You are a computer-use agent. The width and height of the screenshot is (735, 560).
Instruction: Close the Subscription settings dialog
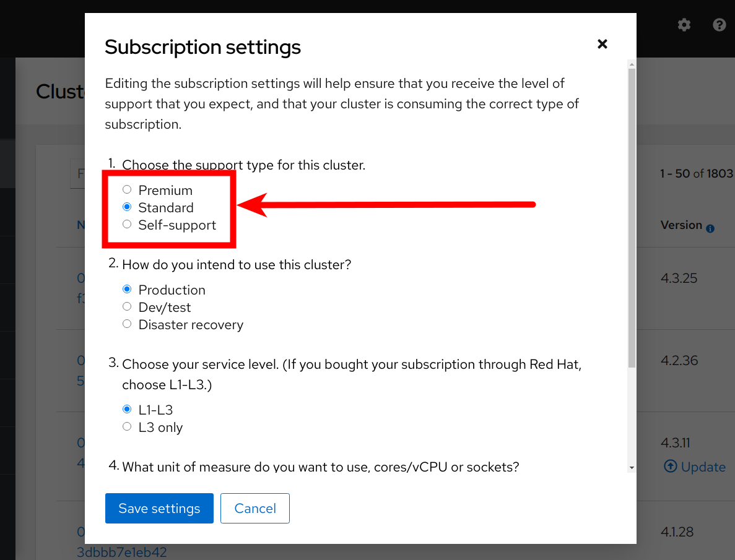602,44
